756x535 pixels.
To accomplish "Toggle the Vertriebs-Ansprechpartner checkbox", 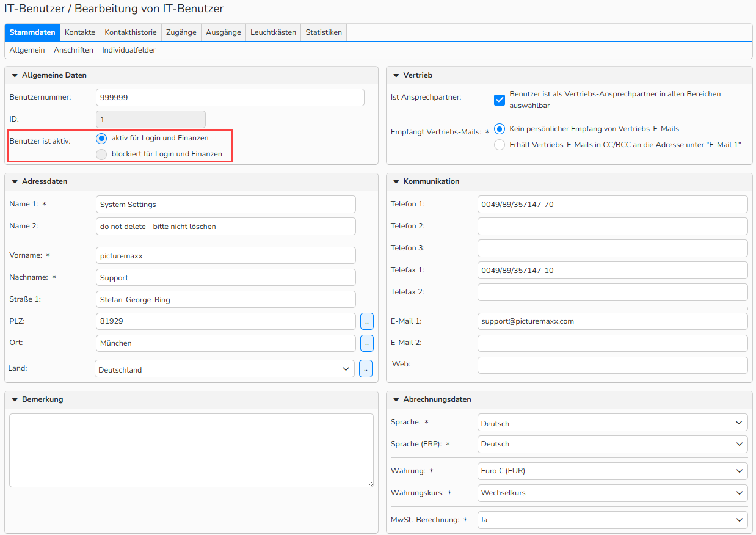I will (500, 100).
